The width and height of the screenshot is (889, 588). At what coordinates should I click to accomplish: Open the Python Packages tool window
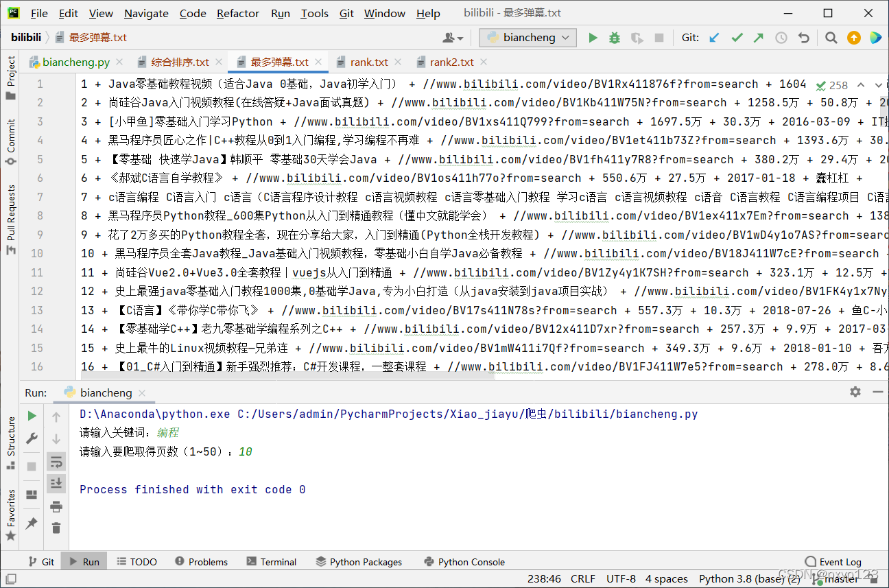(x=359, y=561)
